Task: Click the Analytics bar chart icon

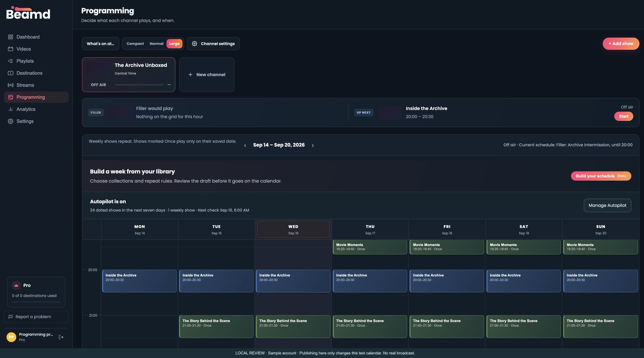Action: (x=10, y=109)
